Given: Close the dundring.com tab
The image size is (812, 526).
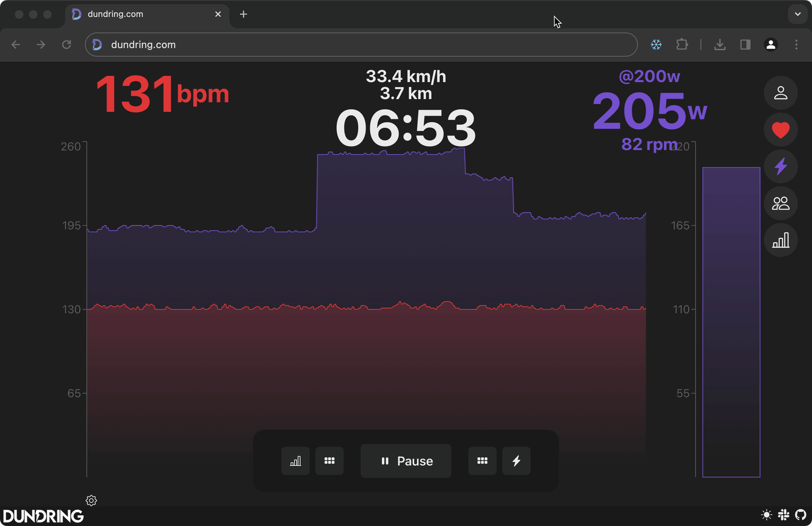Looking at the screenshot, I should (x=218, y=14).
